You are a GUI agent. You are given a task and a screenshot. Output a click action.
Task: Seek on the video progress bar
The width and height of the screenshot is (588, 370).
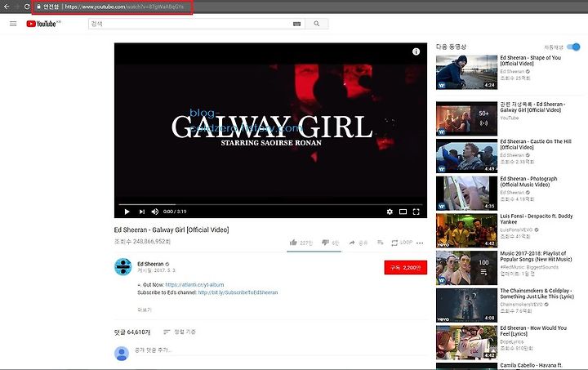pos(270,205)
